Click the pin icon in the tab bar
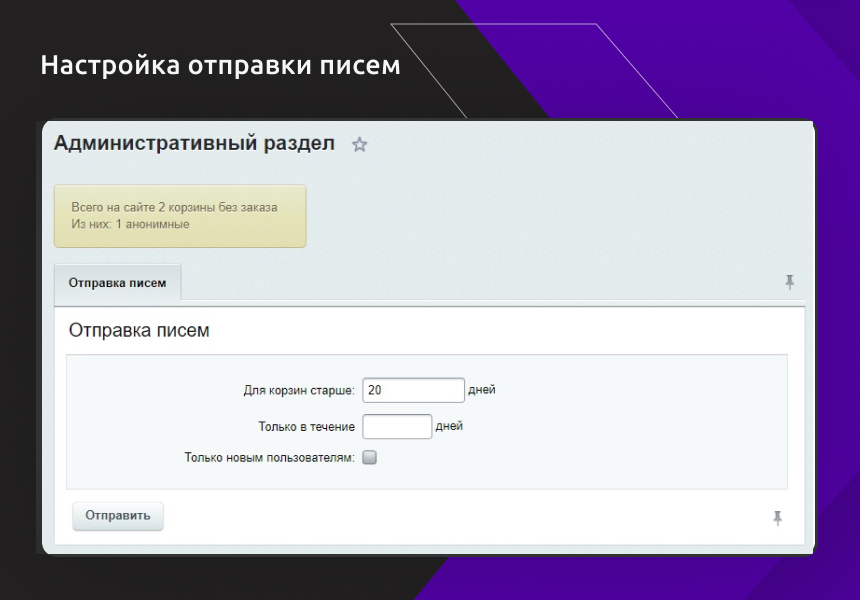Image resolution: width=860 pixels, height=600 pixels. tap(789, 283)
